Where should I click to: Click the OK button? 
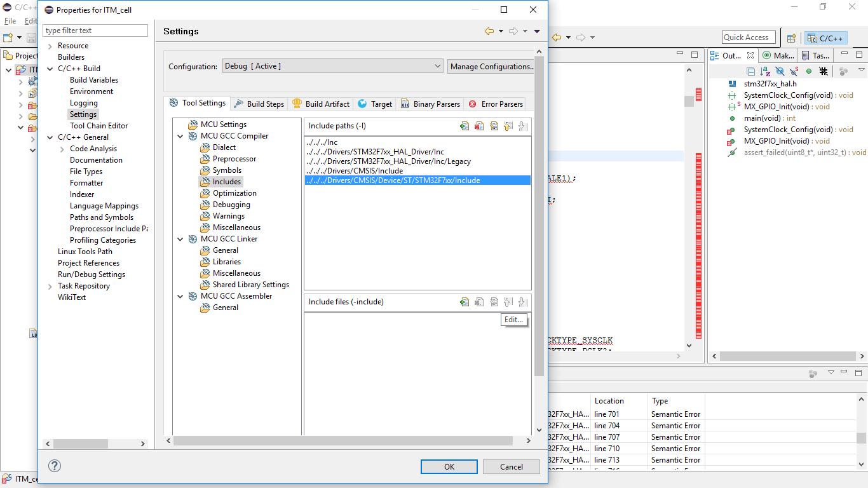coord(449,466)
